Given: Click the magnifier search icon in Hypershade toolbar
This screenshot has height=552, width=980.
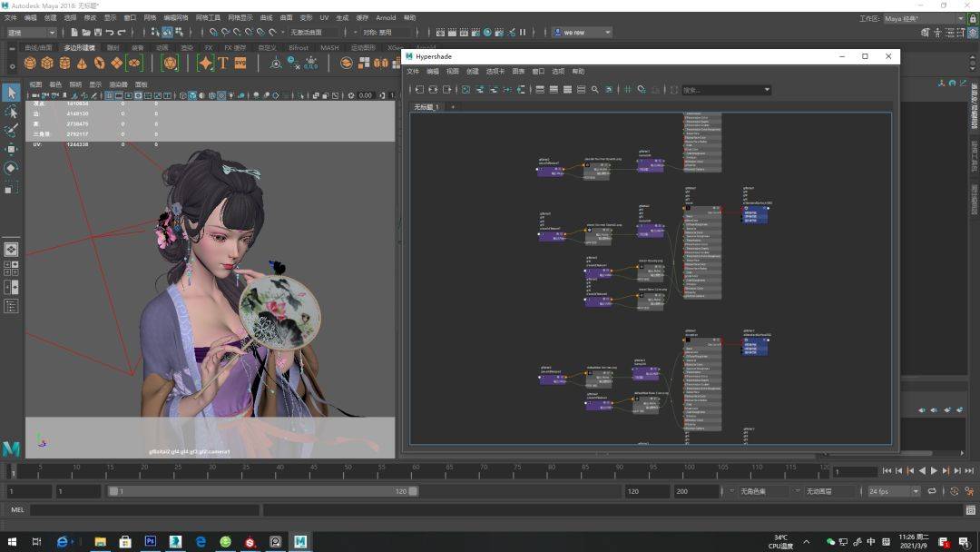Looking at the screenshot, I should tap(595, 90).
